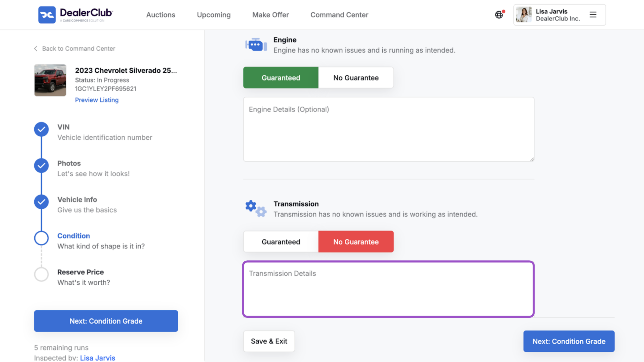Go back via the Command Center chevron
This screenshot has width=644, height=362.
(x=36, y=49)
